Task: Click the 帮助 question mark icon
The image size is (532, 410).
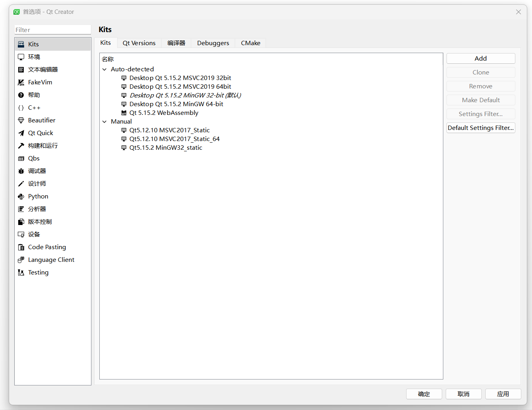Action: coord(21,95)
